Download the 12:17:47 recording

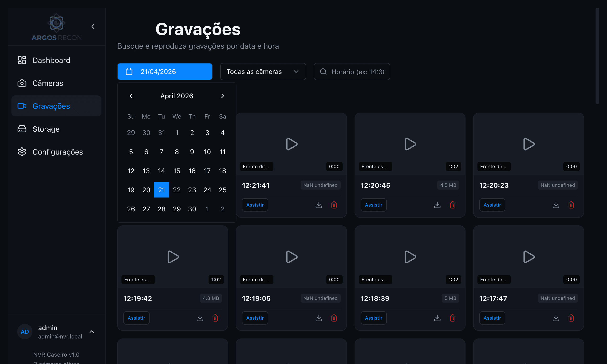[x=556, y=318]
